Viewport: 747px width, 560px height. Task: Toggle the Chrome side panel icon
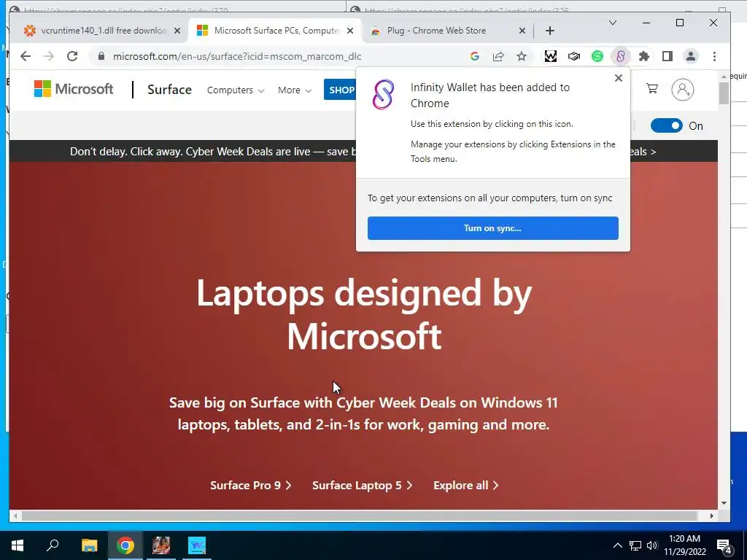[667, 56]
